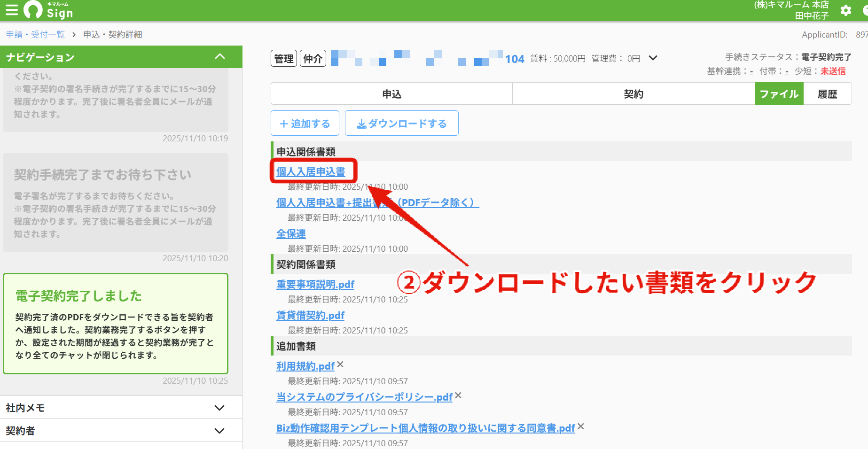
Task: Click the 管理 badge
Action: pos(284,58)
